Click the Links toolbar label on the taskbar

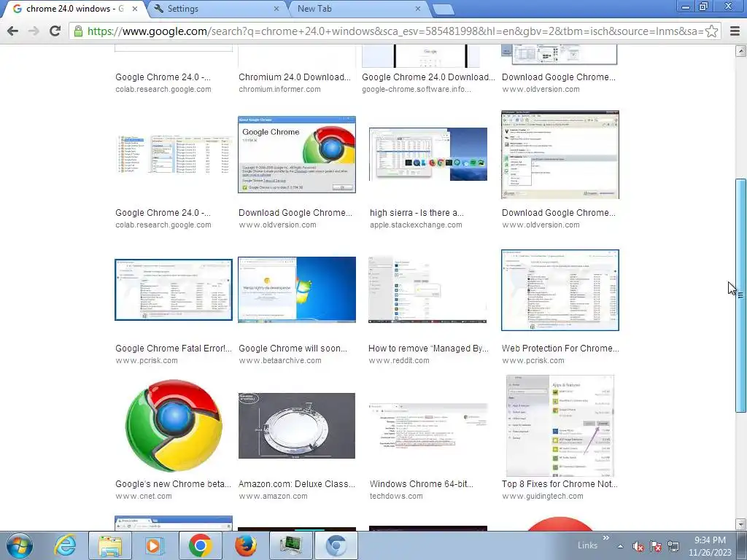pyautogui.click(x=587, y=545)
